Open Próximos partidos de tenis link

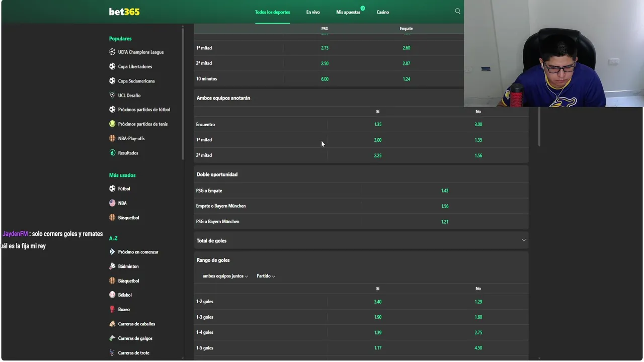click(143, 124)
